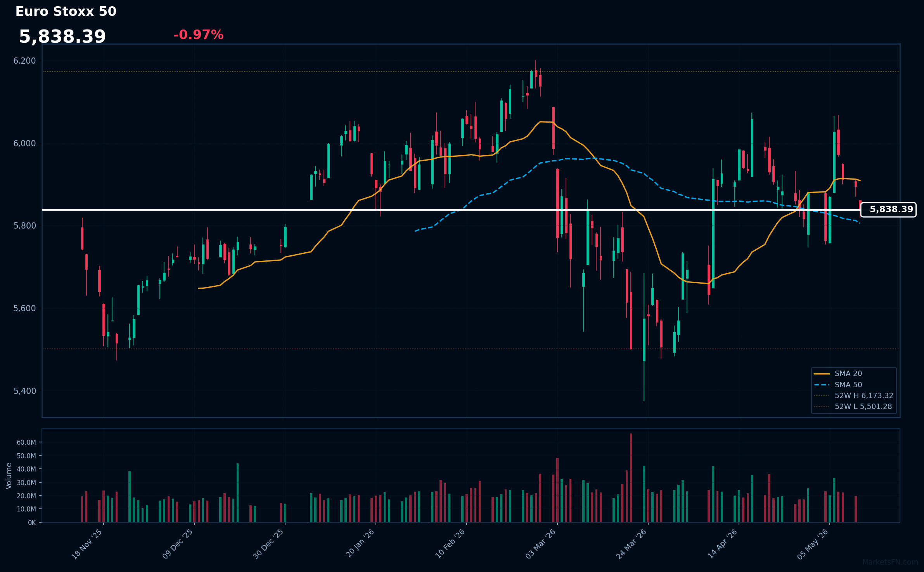Click the Volume axis title
Screen dimensions: 924x572
(x=9, y=476)
